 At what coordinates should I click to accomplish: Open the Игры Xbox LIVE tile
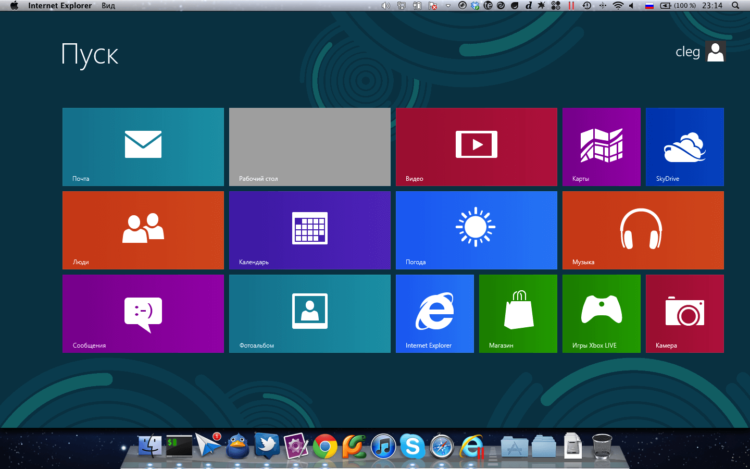[601, 314]
